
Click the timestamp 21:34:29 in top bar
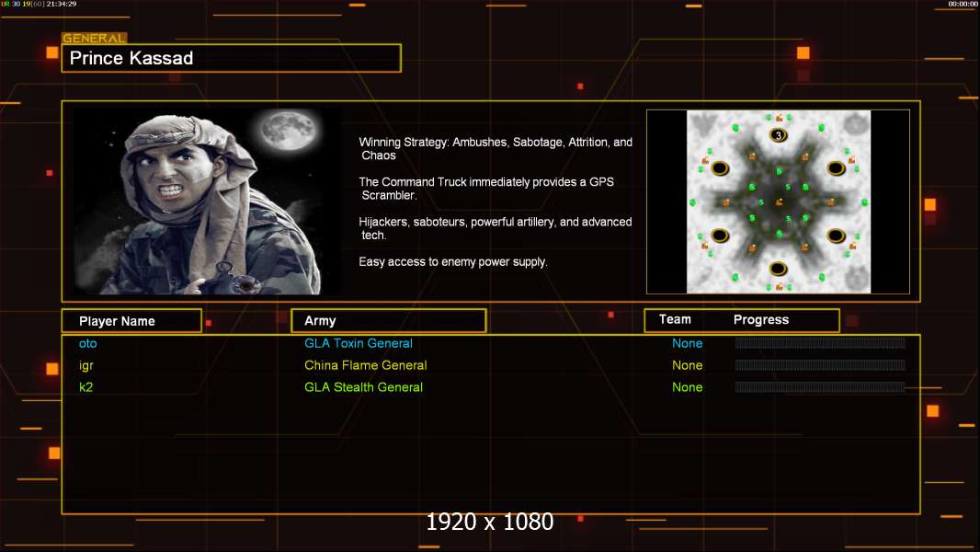tap(62, 4)
